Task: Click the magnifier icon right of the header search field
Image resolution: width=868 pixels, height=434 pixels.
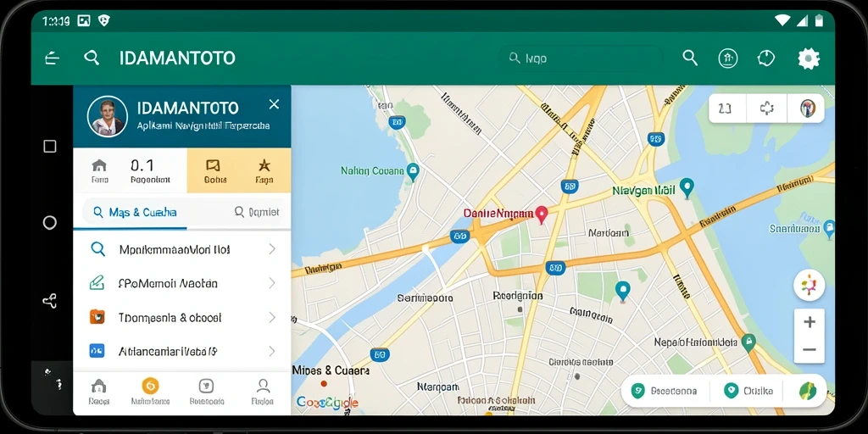Action: click(x=690, y=58)
